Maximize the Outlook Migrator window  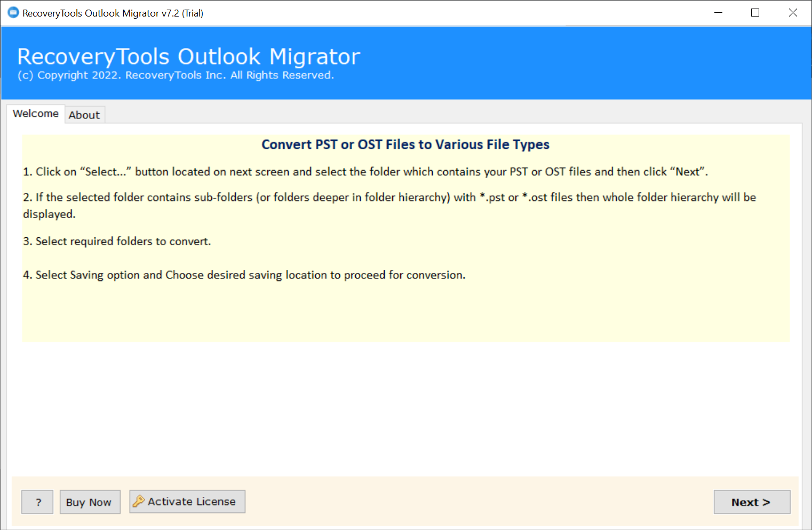pyautogui.click(x=755, y=13)
